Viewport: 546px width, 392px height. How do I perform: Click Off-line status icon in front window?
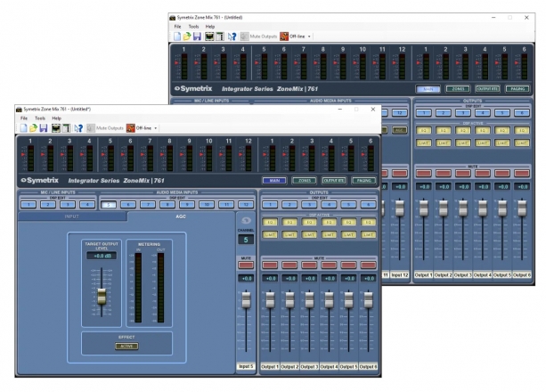click(x=131, y=128)
